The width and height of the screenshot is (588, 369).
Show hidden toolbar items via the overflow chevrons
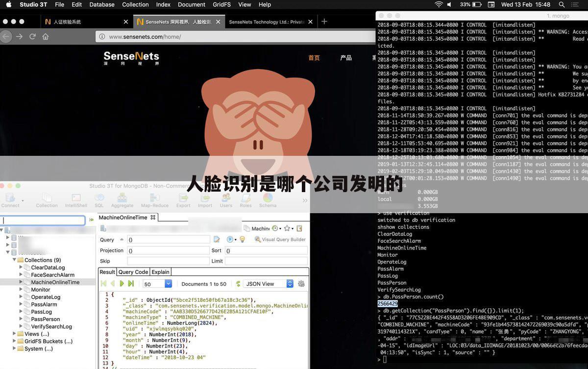[305, 200]
